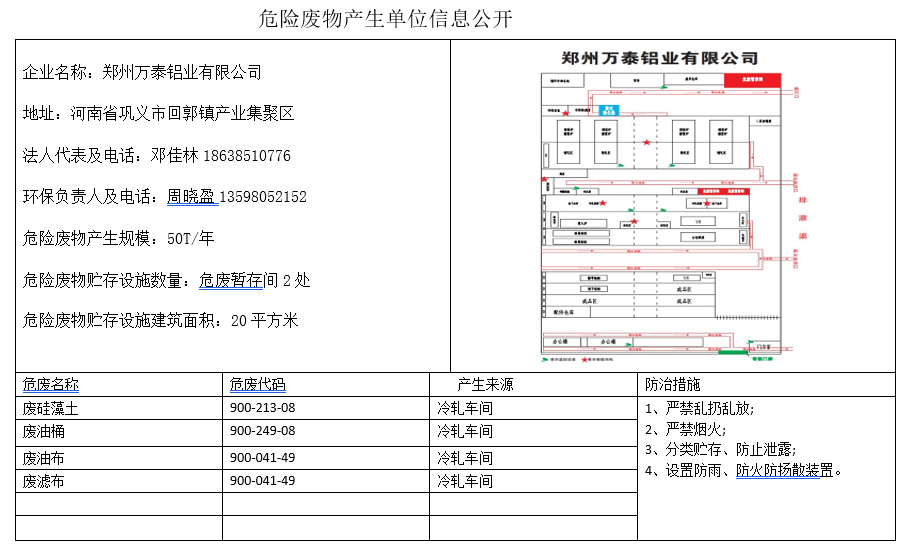Select the company name line 郑州万泰铝业有限公司
The width and height of the screenshot is (916, 549).
click(182, 72)
